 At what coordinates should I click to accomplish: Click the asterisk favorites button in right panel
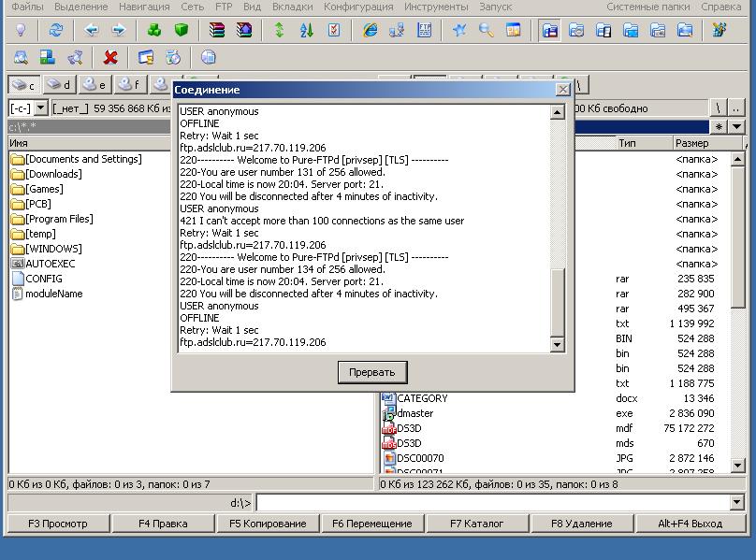point(719,127)
